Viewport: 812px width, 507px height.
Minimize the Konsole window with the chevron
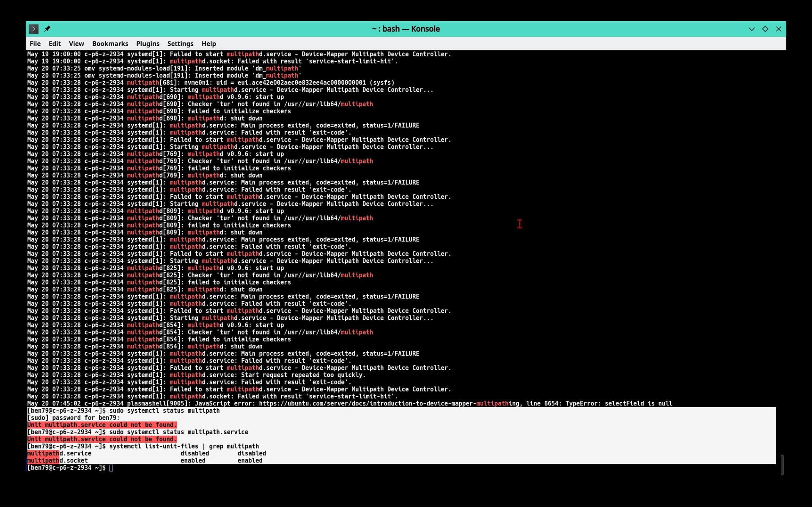tap(752, 29)
